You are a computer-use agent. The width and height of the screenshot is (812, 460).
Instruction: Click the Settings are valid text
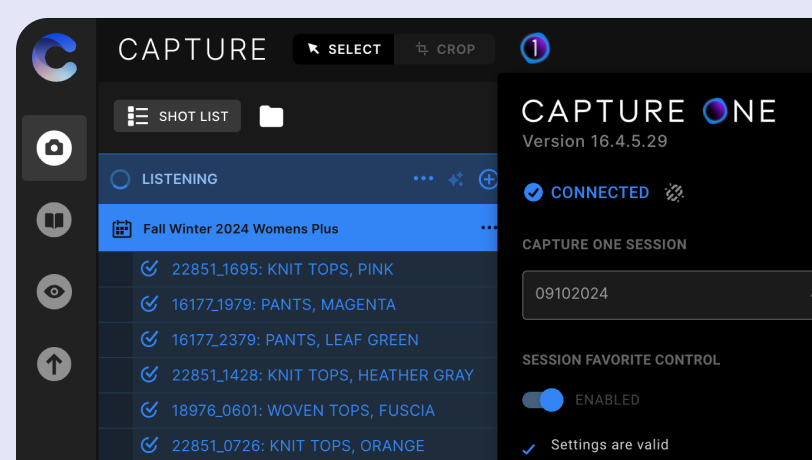pyautogui.click(x=610, y=444)
